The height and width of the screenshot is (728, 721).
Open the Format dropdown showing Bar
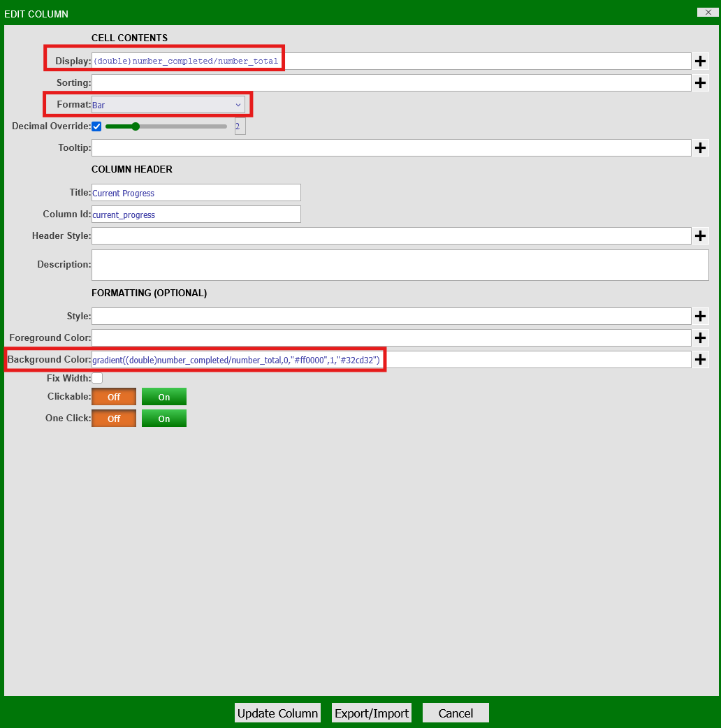pos(168,105)
